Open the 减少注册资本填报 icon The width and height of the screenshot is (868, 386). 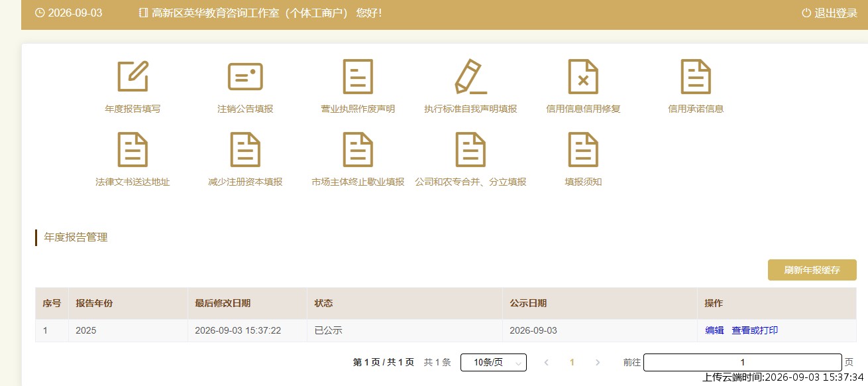click(x=245, y=149)
